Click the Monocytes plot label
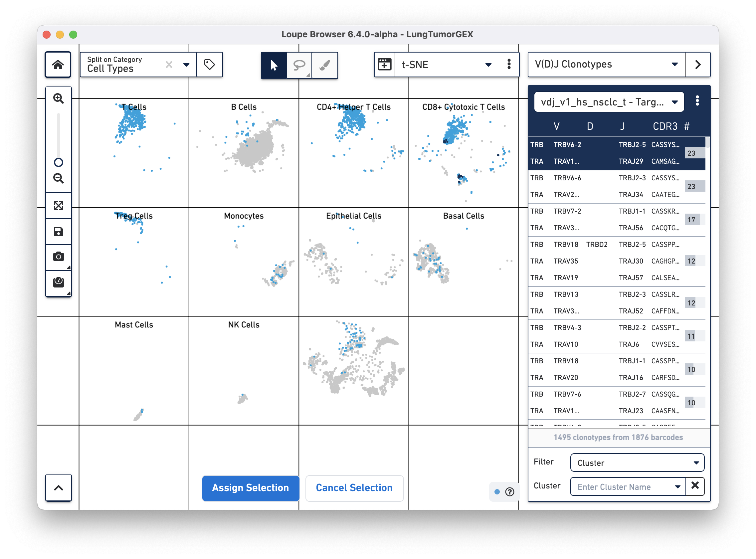The width and height of the screenshot is (756, 559). 243,216
